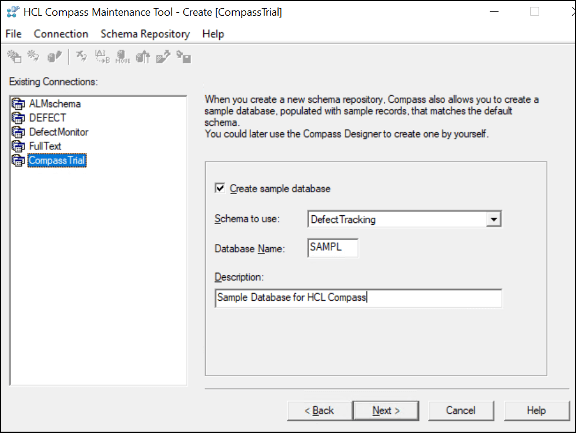Click the rename A-to-B toolbar icon

102,57
